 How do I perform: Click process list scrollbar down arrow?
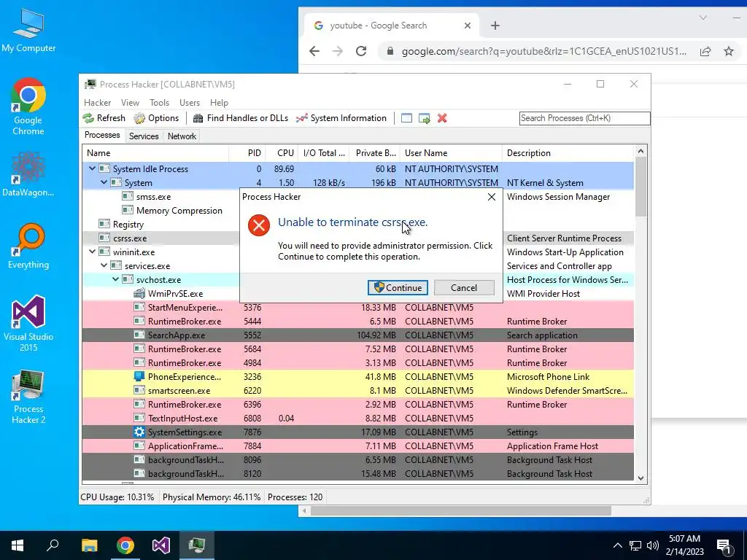pyautogui.click(x=640, y=478)
